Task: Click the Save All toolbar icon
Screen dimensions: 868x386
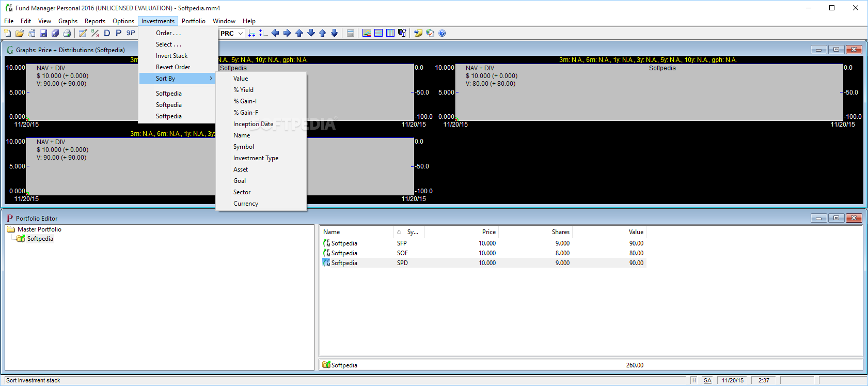Action: pyautogui.click(x=55, y=33)
